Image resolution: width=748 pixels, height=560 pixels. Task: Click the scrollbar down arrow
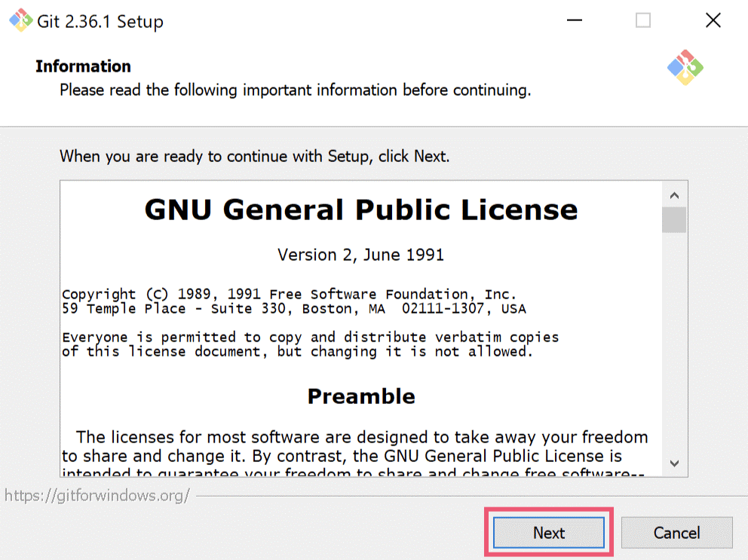(676, 463)
